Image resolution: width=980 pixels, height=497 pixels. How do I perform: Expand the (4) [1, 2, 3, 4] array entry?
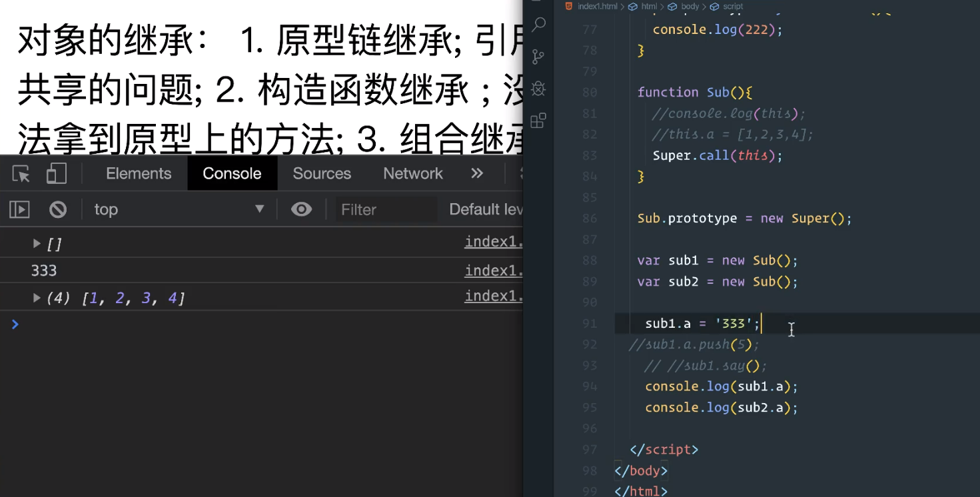pos(37,298)
